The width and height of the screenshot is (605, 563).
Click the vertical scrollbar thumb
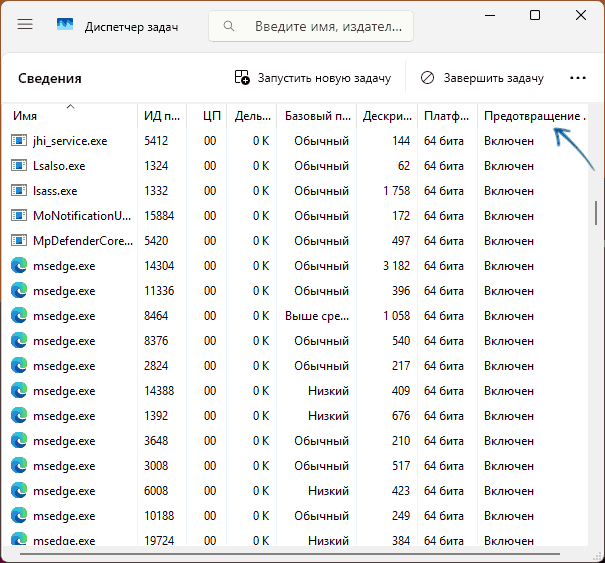coord(597,213)
